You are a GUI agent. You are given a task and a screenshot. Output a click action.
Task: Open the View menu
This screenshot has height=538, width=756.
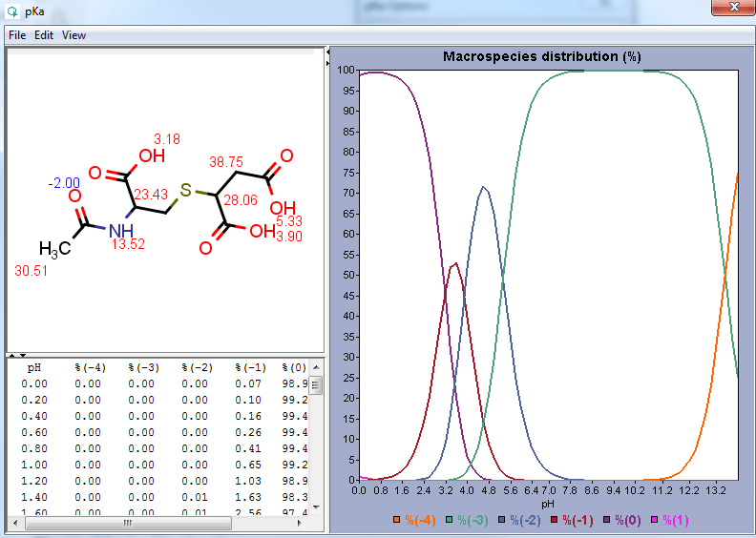tap(73, 35)
